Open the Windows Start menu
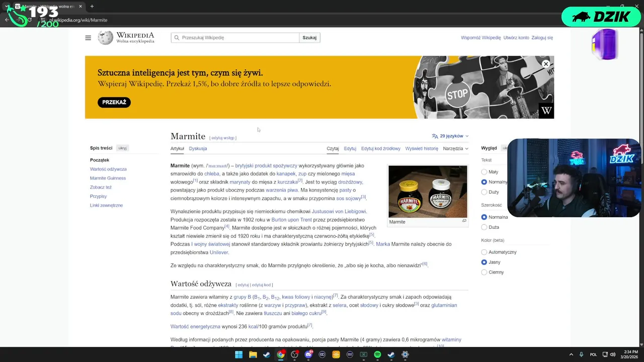The height and width of the screenshot is (362, 644). [x=238, y=354]
